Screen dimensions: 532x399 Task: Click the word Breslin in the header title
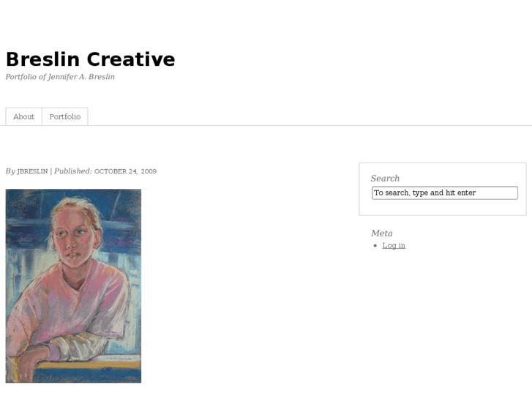(42, 59)
